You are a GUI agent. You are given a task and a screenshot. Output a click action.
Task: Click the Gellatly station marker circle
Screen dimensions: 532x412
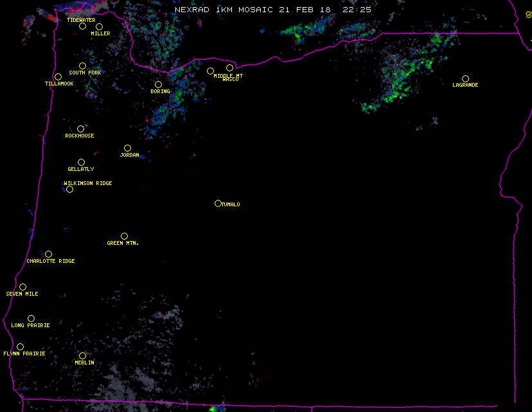pyautogui.click(x=81, y=162)
